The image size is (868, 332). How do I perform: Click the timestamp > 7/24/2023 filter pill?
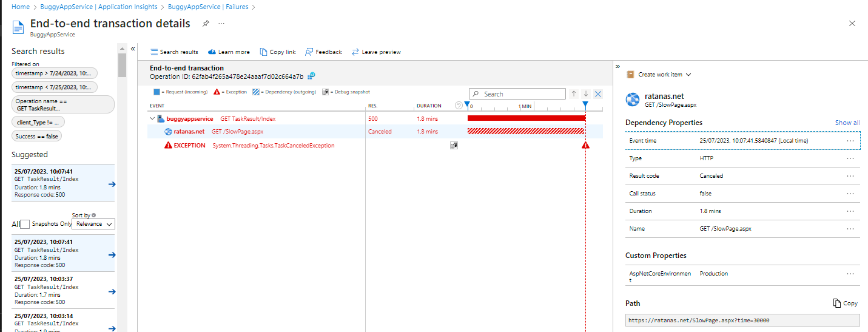tap(54, 73)
